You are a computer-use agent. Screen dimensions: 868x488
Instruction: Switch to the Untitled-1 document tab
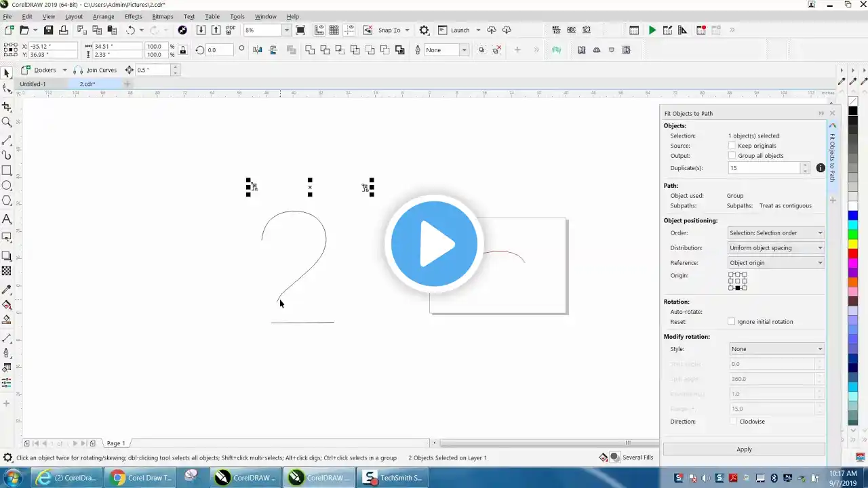pyautogui.click(x=33, y=84)
